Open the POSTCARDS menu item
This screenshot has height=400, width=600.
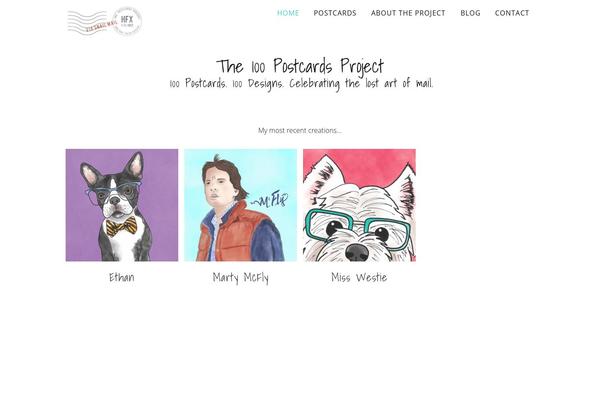pos(335,13)
